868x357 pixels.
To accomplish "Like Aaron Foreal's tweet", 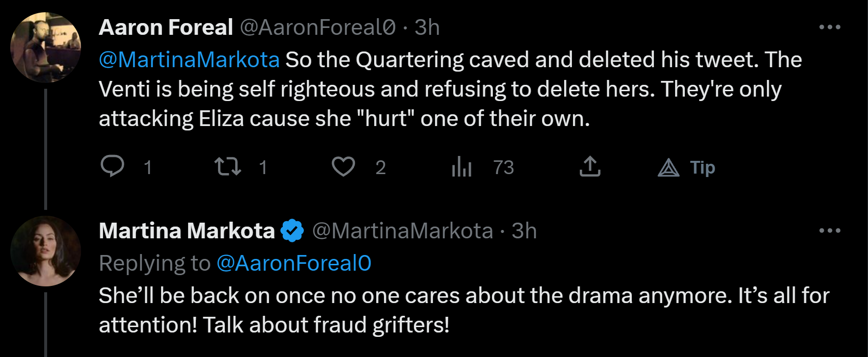I will pos(343,167).
